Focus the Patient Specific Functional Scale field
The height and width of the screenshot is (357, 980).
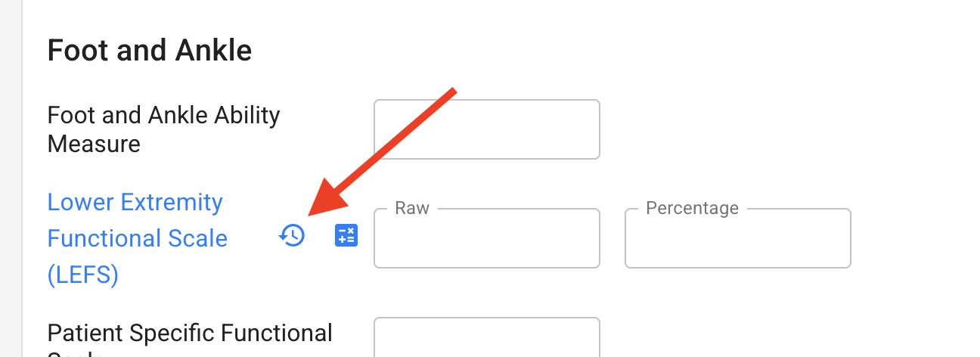click(x=487, y=337)
